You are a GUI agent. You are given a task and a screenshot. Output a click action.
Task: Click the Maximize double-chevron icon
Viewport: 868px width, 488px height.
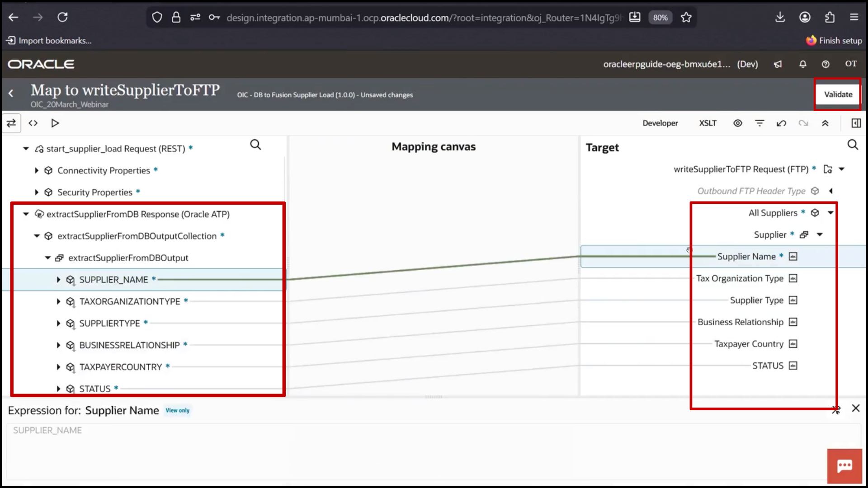(825, 123)
